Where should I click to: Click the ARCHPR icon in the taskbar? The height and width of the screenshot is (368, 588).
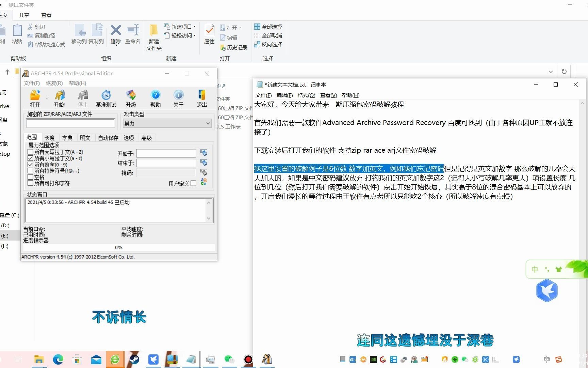(267, 359)
